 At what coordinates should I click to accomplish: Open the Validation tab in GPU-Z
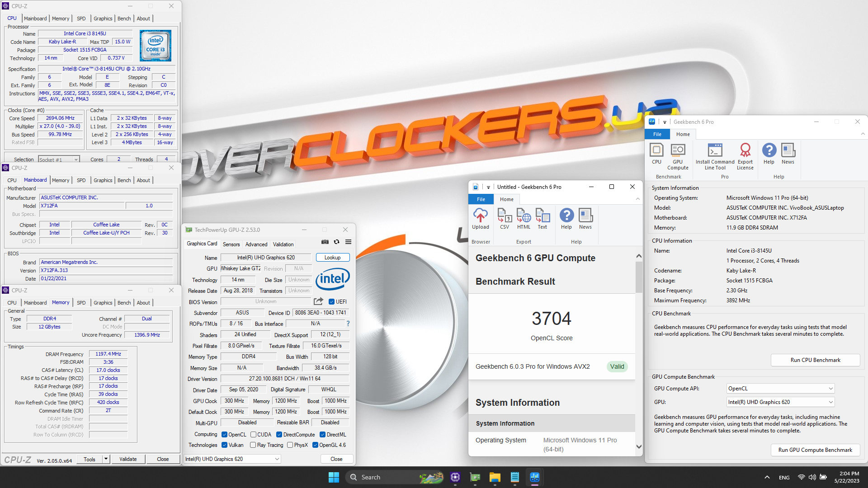pyautogui.click(x=283, y=244)
